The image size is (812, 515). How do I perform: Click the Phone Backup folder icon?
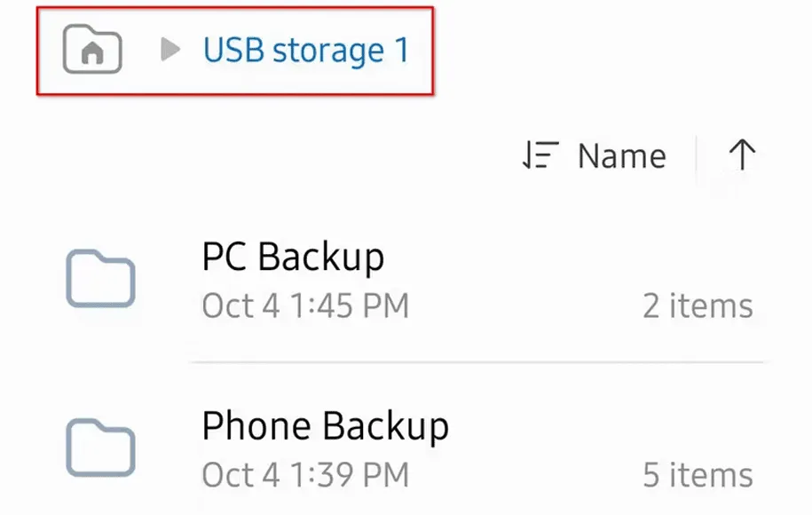pos(100,448)
